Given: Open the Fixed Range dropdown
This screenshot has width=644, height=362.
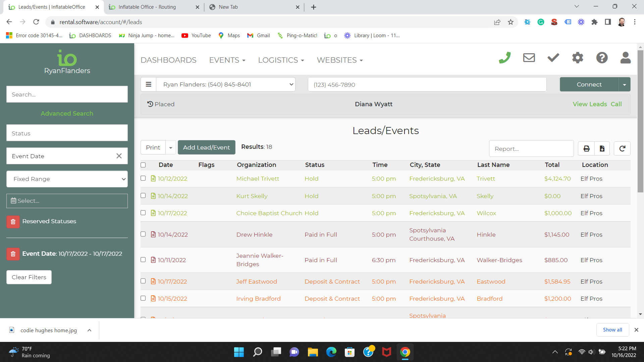Looking at the screenshot, I should 67,179.
